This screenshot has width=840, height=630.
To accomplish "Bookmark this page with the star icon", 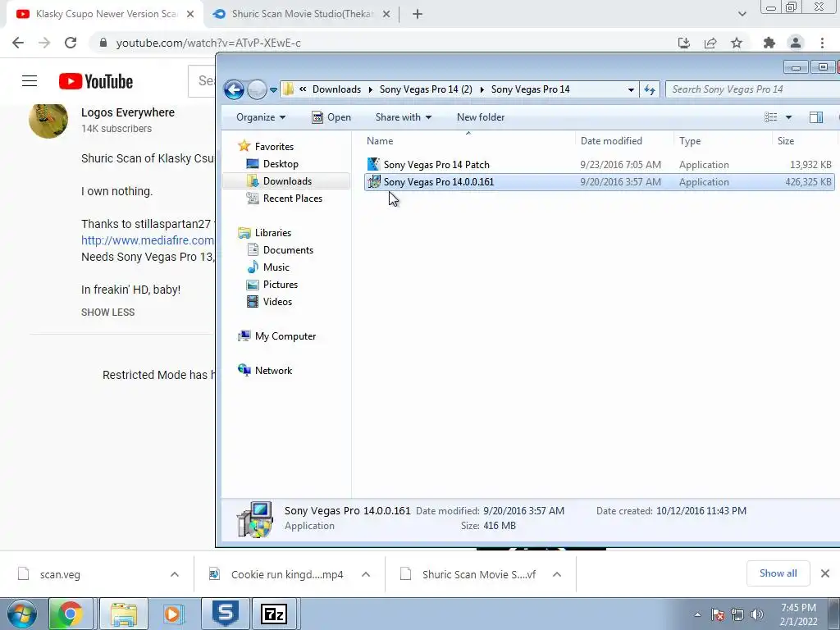I will [737, 43].
